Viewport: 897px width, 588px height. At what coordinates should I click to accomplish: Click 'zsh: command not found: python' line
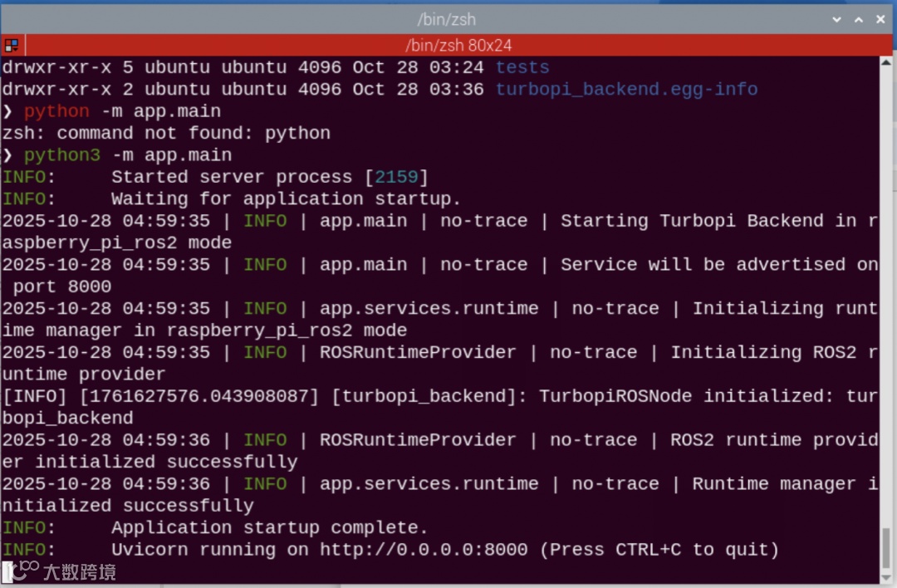tap(166, 133)
